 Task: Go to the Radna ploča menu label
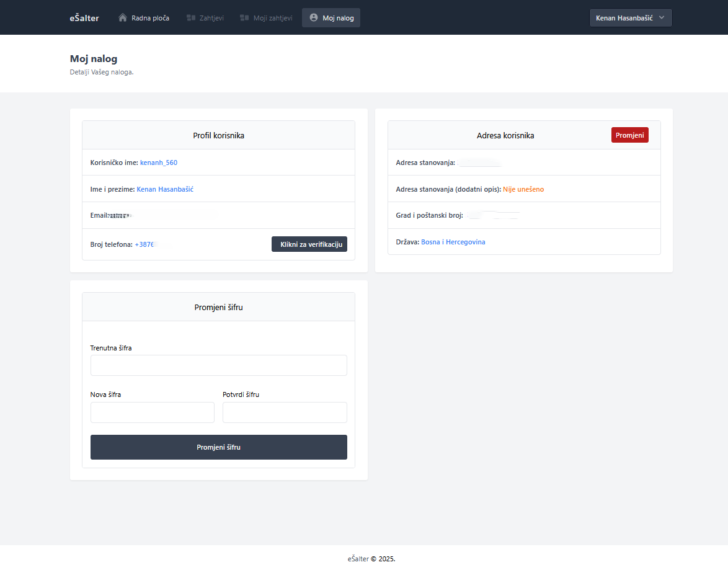[151, 18]
